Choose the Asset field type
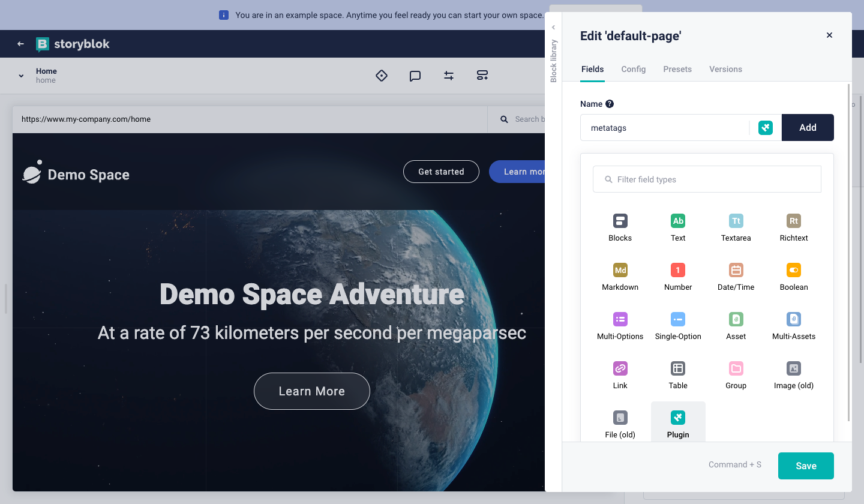The image size is (864, 504). coord(736,326)
